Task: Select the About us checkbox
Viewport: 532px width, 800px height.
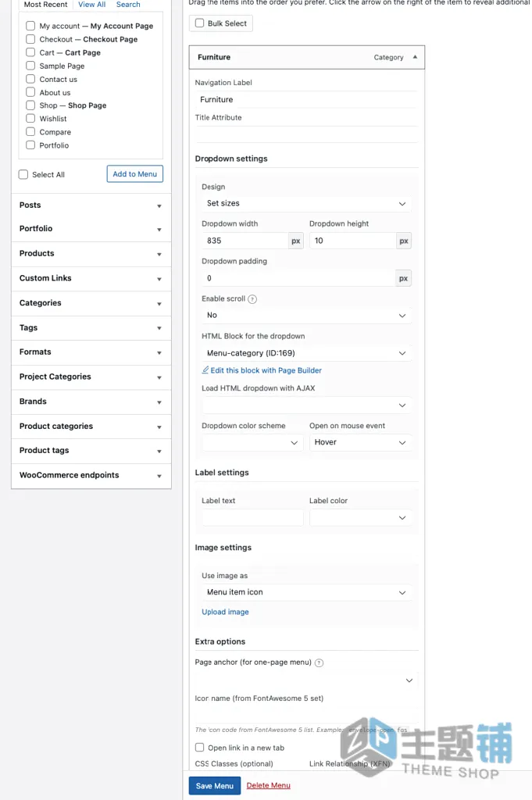Action: pos(30,92)
